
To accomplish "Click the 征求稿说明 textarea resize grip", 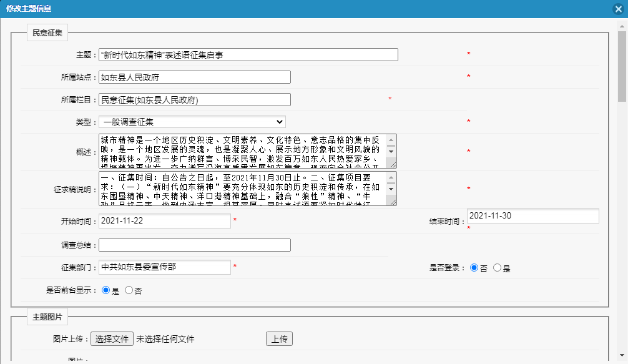I will tap(393, 202).
